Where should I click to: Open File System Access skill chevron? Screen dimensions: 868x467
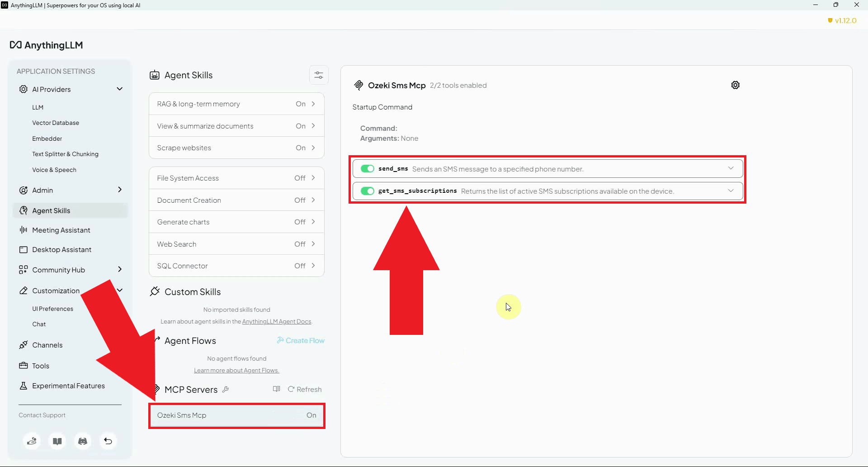(x=313, y=178)
